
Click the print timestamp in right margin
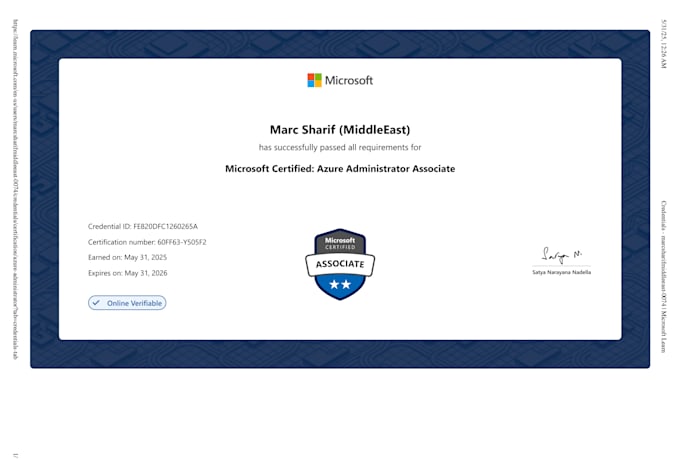pyautogui.click(x=664, y=44)
